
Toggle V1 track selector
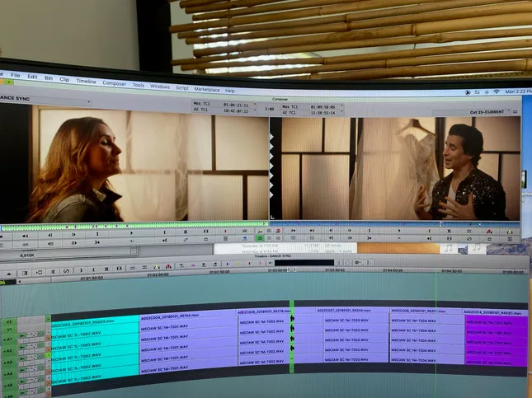(x=9, y=330)
